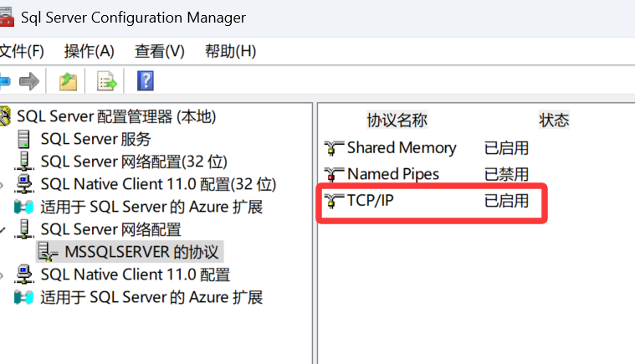The height and width of the screenshot is (364, 635).
Task: Open the 操作(A) menu
Action: tap(89, 51)
